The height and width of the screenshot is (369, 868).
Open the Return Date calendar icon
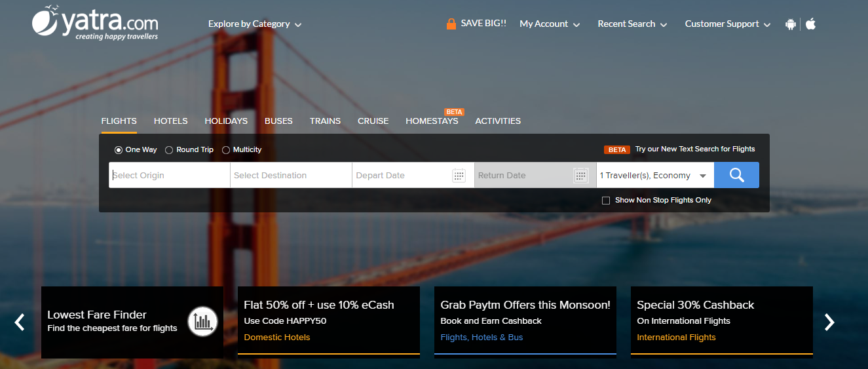[x=580, y=175]
